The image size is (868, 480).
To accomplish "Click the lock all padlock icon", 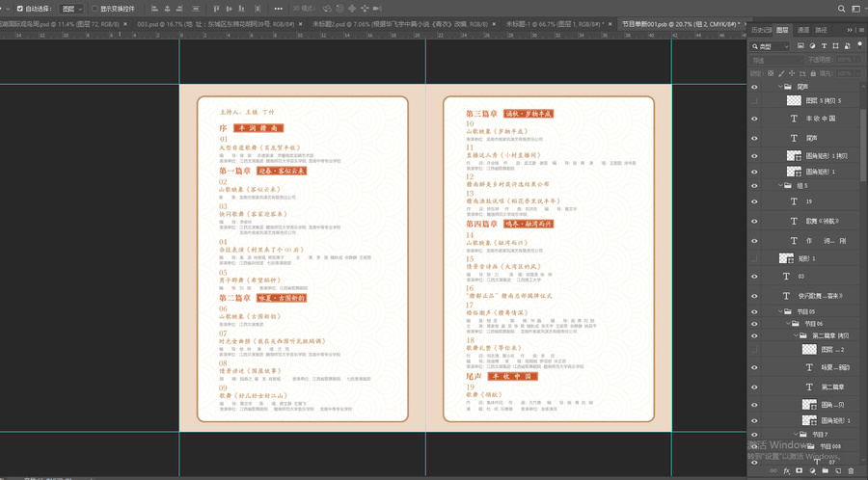I will (813, 73).
